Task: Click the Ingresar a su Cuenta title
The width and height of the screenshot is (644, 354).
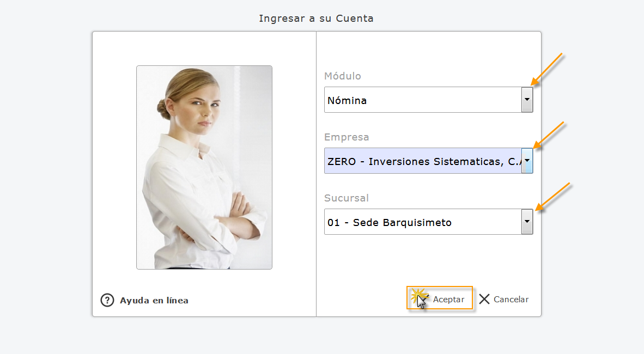Action: coord(316,18)
